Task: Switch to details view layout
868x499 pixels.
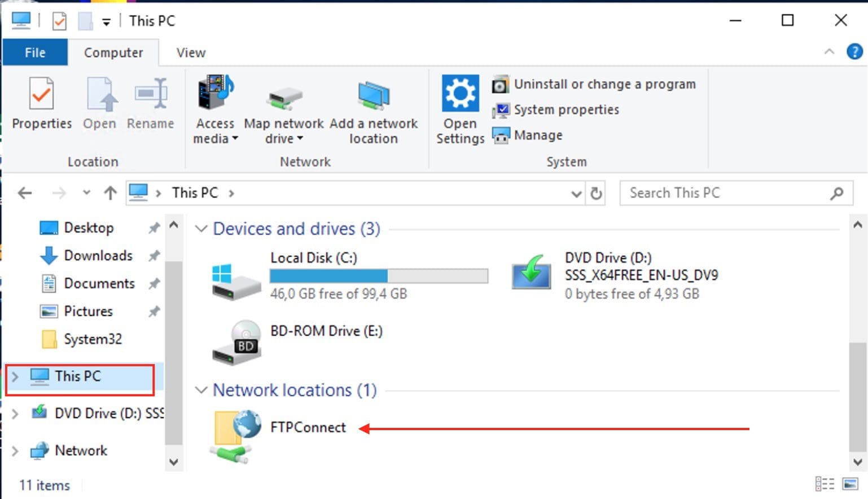Action: [x=825, y=484]
